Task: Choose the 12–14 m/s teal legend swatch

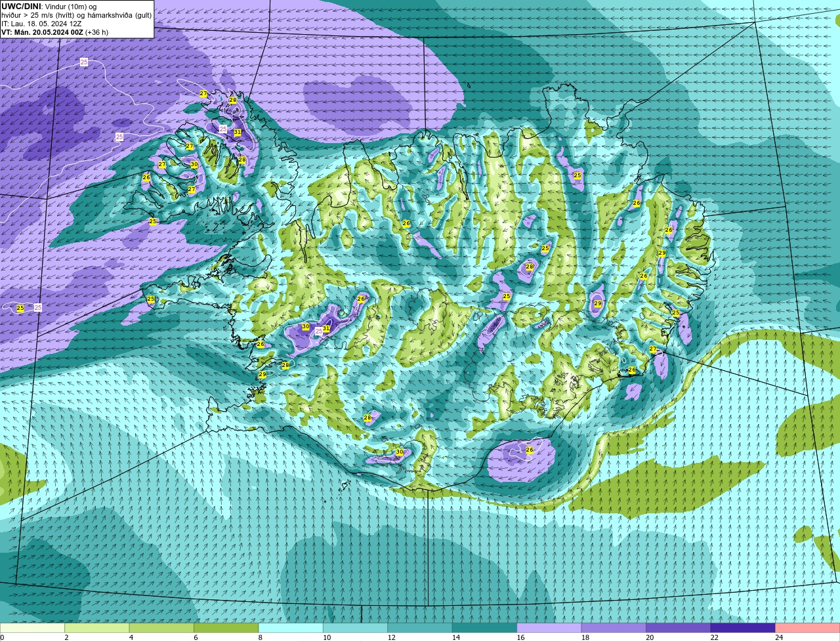Action: pos(420,628)
